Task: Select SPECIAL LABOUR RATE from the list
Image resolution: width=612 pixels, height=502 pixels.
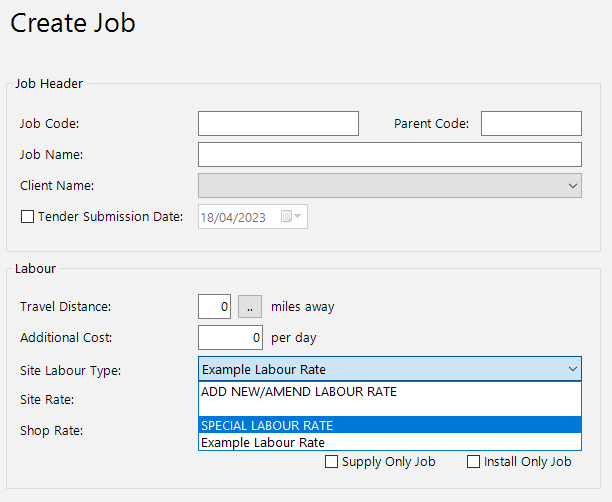Action: coord(390,425)
